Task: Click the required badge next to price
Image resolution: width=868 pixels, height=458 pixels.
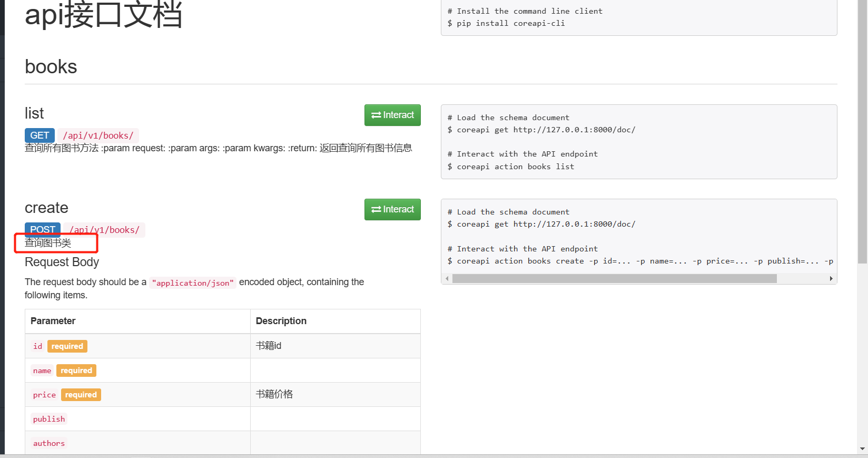Action: (81, 395)
